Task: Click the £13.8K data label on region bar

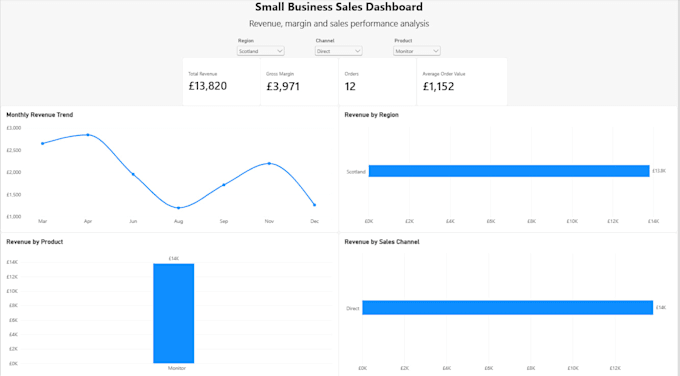Action: click(659, 171)
